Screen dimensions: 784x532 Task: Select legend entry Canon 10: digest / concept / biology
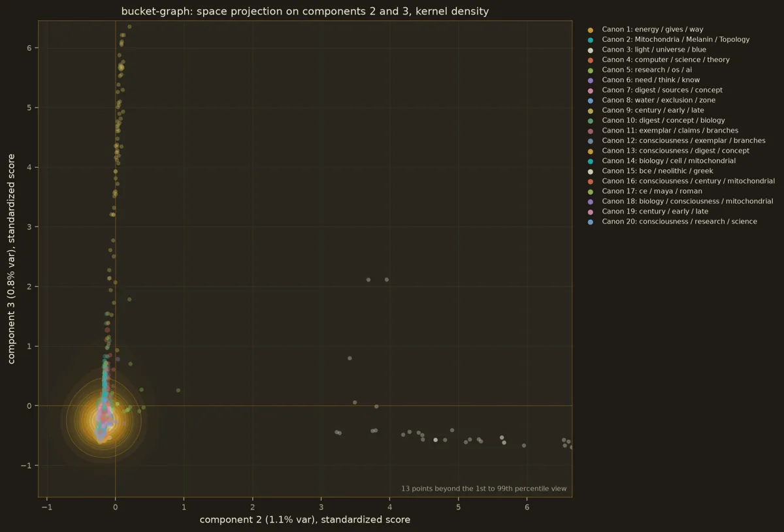(x=663, y=120)
